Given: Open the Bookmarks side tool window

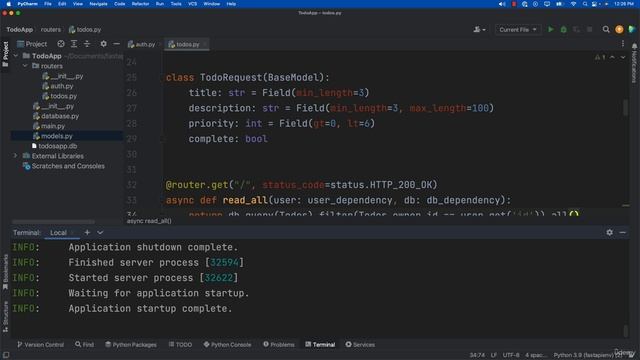Looking at the screenshot, I should pos(5,271).
